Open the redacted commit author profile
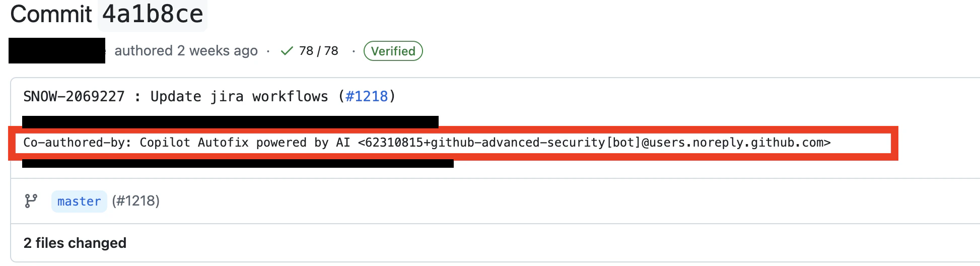980x266 pixels. (57, 50)
